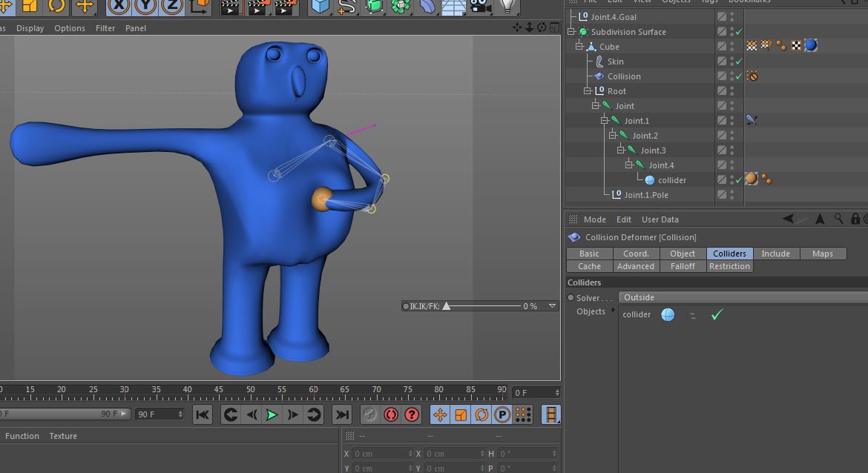Image resolution: width=868 pixels, height=473 pixels.
Task: Toggle visibility dots for Root
Action: point(731,91)
